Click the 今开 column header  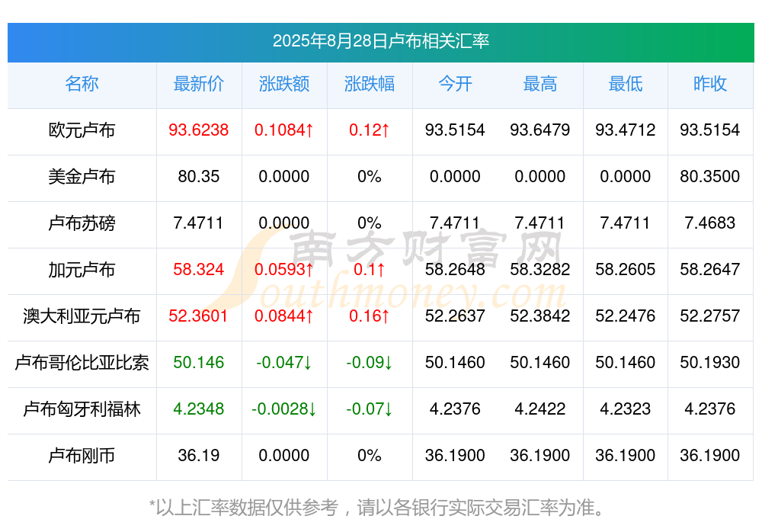455,84
